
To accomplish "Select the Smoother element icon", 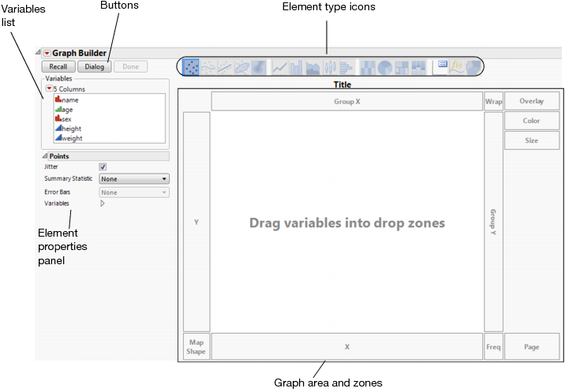I will click(x=208, y=67).
